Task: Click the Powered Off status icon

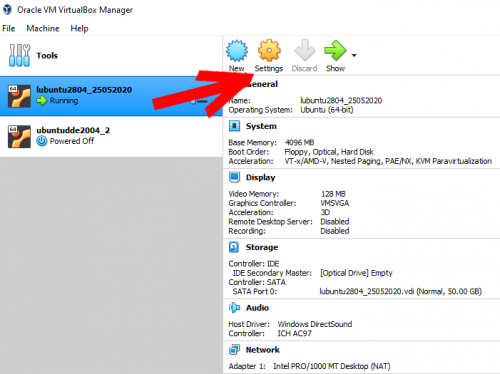Action: coord(42,141)
